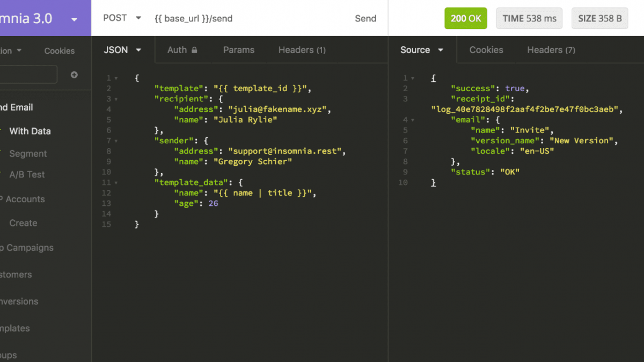Open the Campaigns folder in sidebar
644x362 pixels.
(x=27, y=248)
